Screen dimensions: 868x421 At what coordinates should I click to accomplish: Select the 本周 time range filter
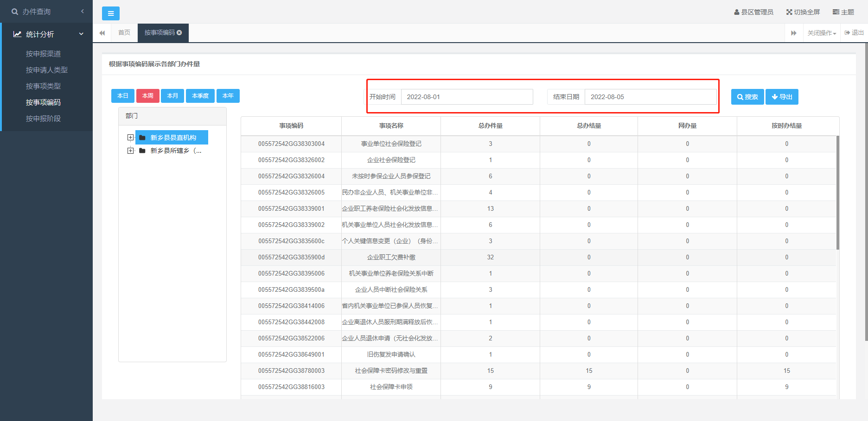click(x=147, y=96)
